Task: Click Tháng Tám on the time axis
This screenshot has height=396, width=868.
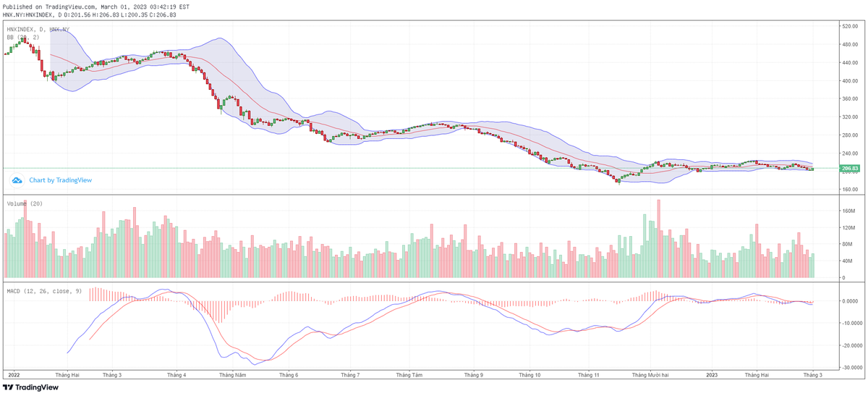Action: point(409,375)
